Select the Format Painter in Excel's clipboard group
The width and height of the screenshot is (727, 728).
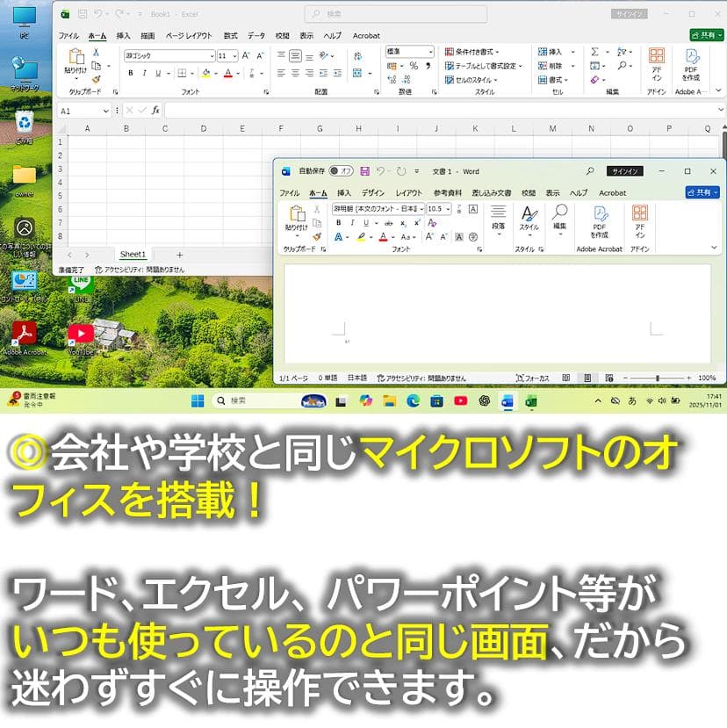point(97,80)
